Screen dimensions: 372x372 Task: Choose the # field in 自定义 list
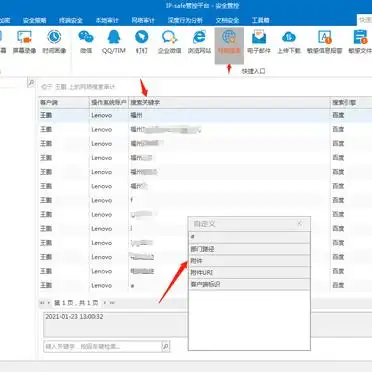coord(249,237)
